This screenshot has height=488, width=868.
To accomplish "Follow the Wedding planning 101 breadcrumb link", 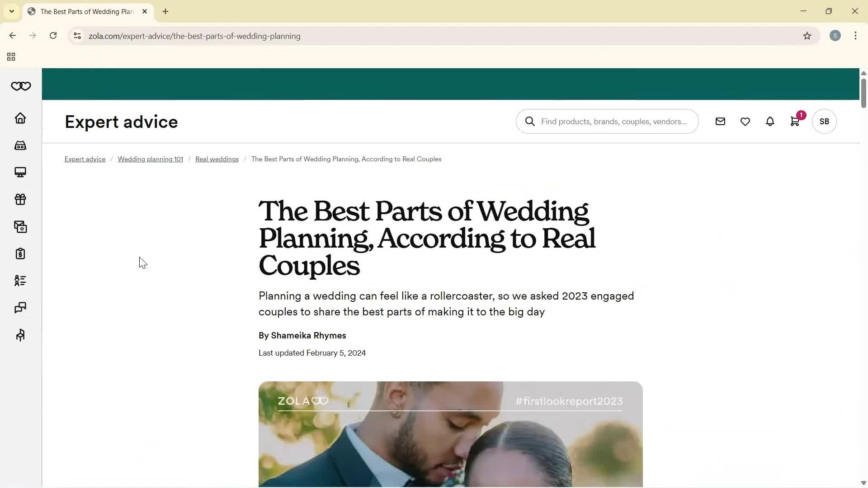I will (x=150, y=159).
